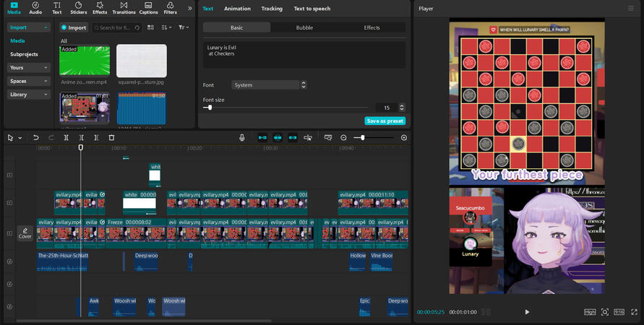
Task: Open the Audio panel
Action: click(35, 8)
